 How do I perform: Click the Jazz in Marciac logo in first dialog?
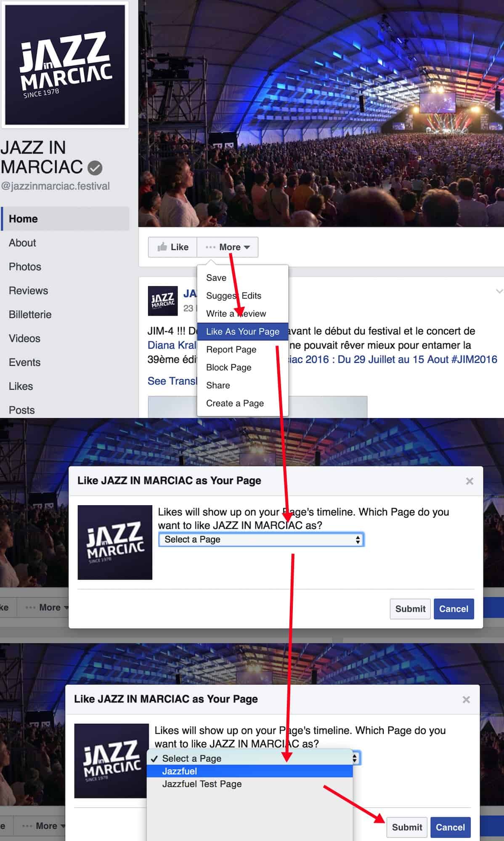pos(115,543)
